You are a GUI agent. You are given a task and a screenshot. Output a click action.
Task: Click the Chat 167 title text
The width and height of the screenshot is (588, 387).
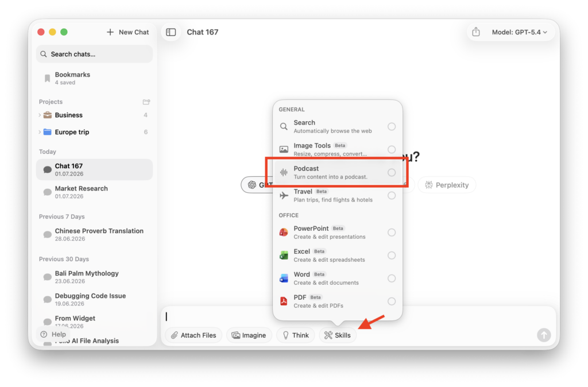(203, 32)
